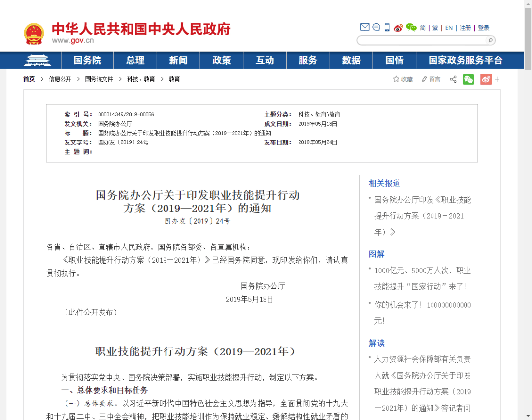The width and height of the screenshot is (532, 420).
Task: Share via the red Weibo square button
Action: click(x=486, y=79)
